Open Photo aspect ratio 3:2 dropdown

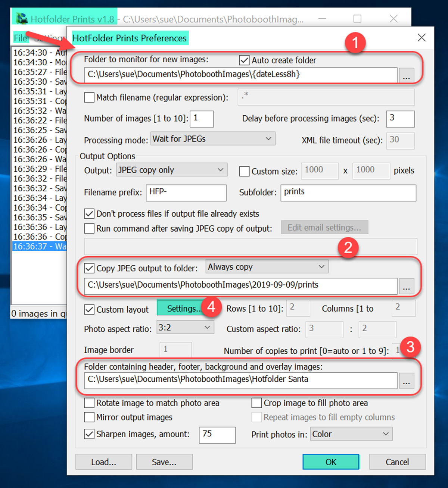(186, 328)
